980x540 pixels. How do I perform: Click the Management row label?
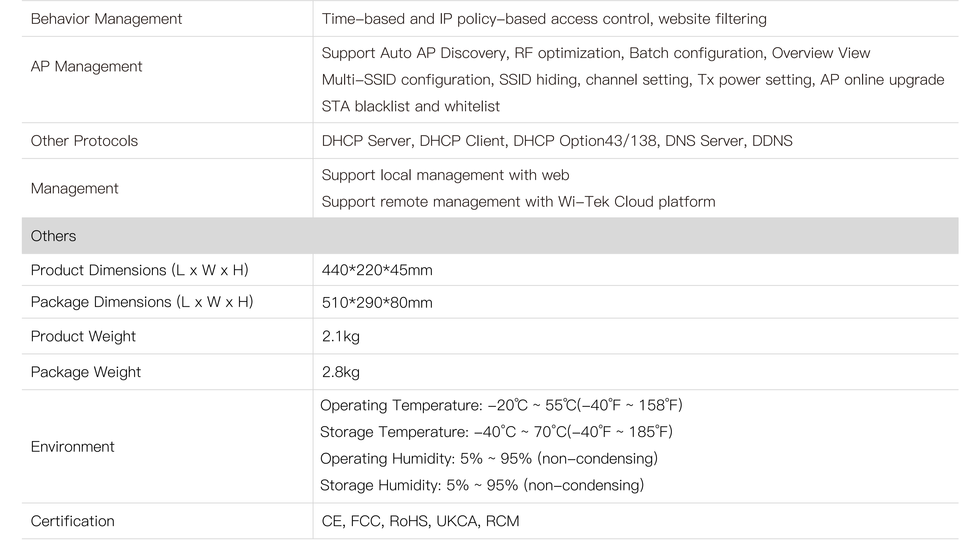[74, 188]
